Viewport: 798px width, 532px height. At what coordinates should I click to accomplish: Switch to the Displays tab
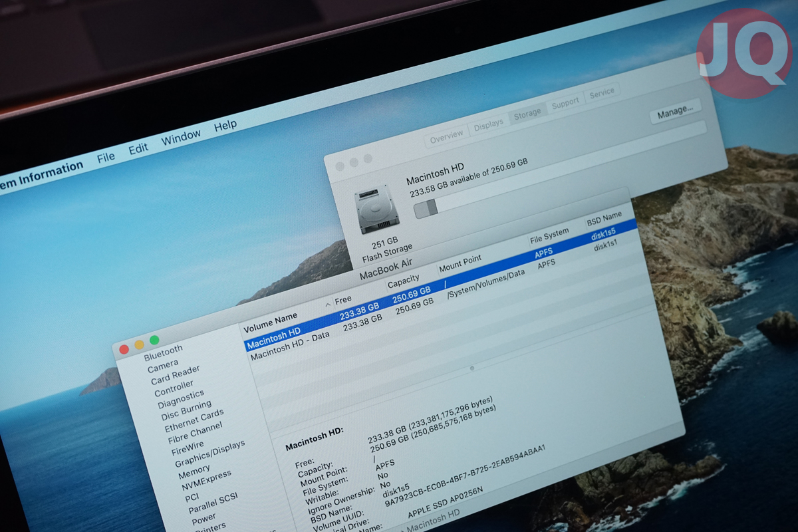489,126
